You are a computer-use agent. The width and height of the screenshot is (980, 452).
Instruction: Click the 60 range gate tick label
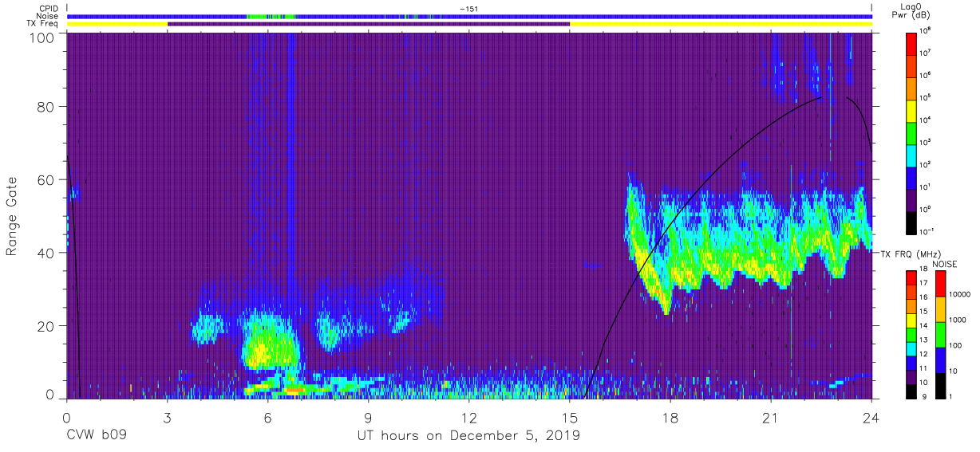(45, 180)
